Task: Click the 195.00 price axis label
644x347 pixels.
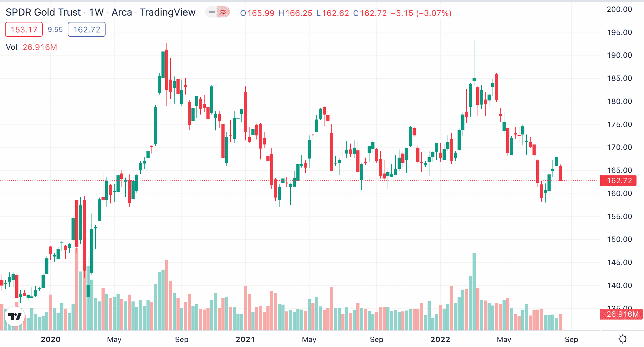Action: pyautogui.click(x=619, y=32)
